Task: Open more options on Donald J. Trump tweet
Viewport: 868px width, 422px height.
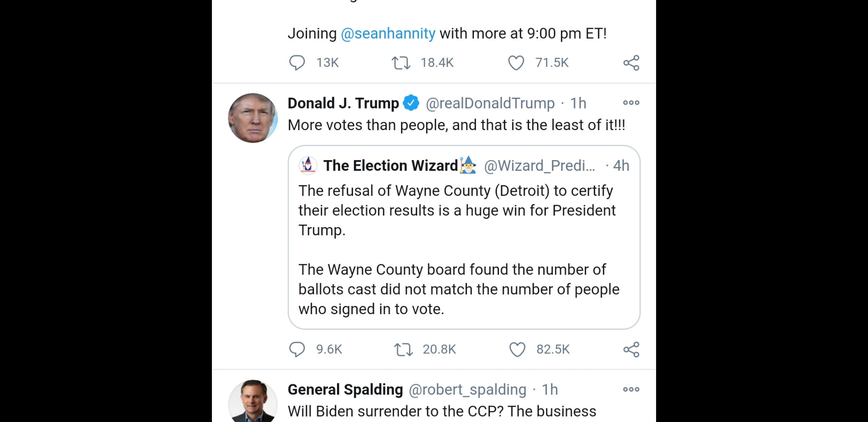Action: coord(631,103)
